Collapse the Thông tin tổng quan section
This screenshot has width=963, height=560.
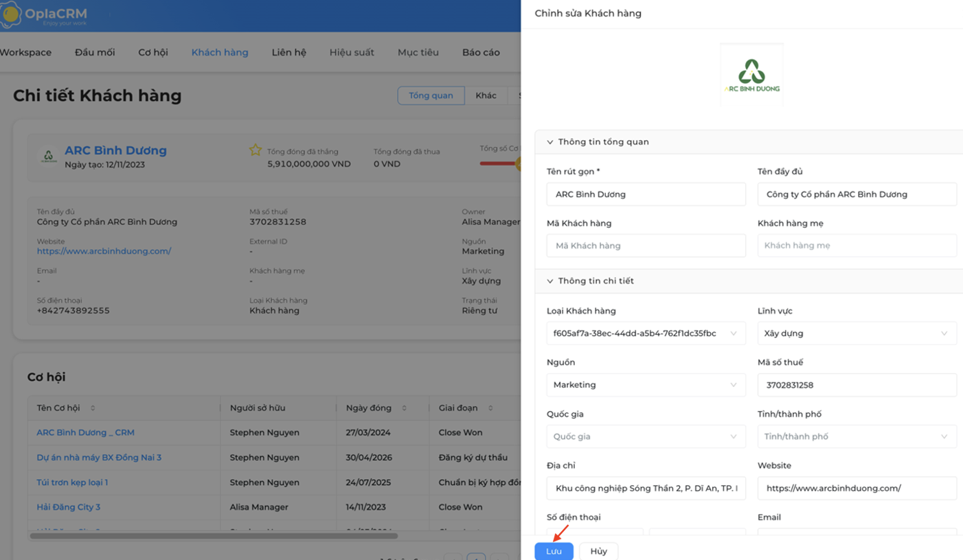tap(550, 142)
